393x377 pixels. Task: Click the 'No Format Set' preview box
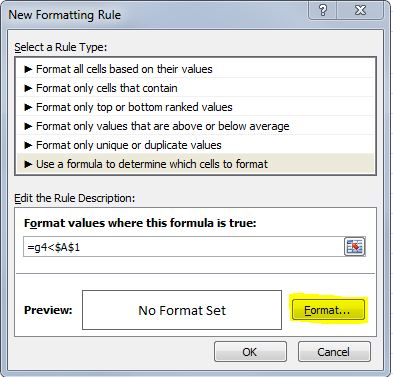coord(182,310)
